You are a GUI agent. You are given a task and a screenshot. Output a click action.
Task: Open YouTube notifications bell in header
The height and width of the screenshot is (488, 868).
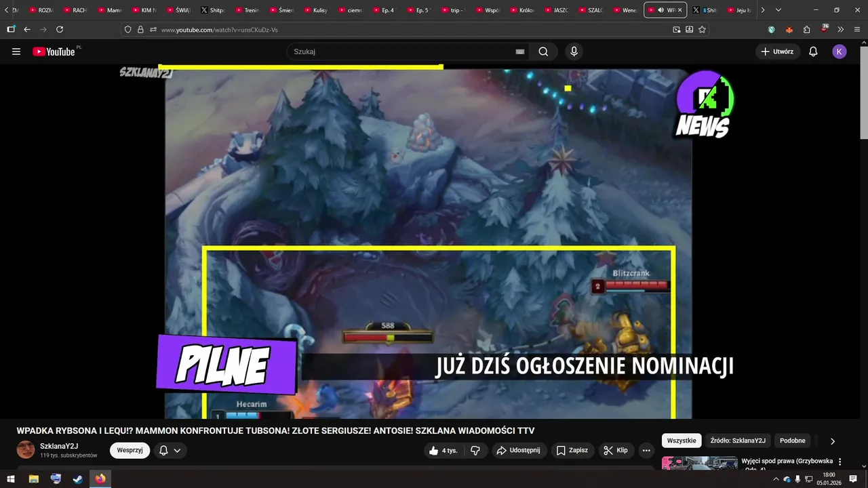813,52
